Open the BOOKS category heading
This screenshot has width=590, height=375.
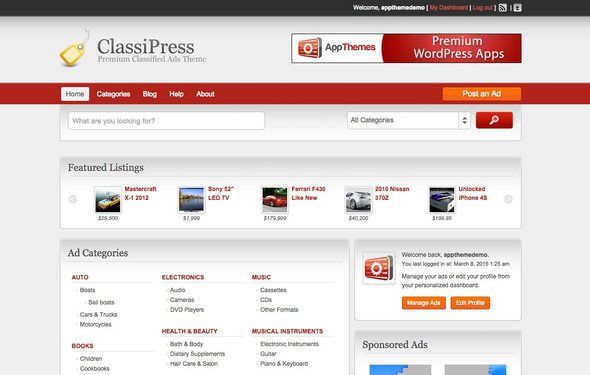coord(82,346)
